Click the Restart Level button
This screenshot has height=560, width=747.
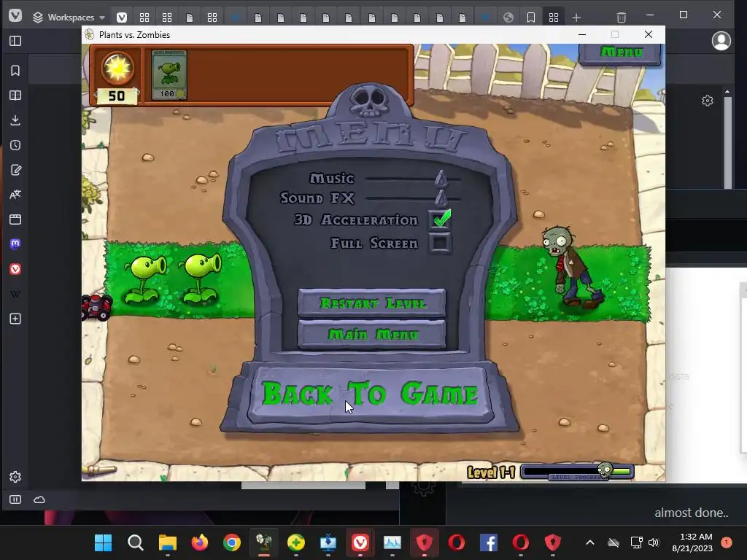pyautogui.click(x=371, y=303)
